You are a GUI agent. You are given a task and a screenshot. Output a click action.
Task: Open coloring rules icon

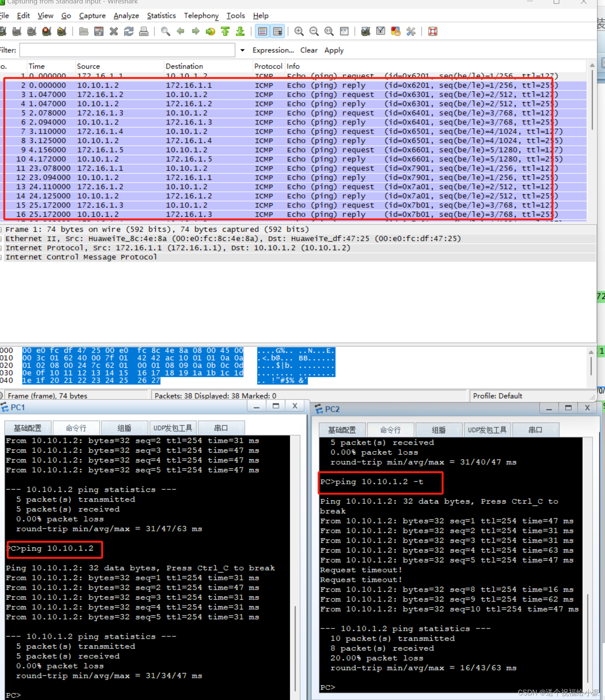[395, 32]
